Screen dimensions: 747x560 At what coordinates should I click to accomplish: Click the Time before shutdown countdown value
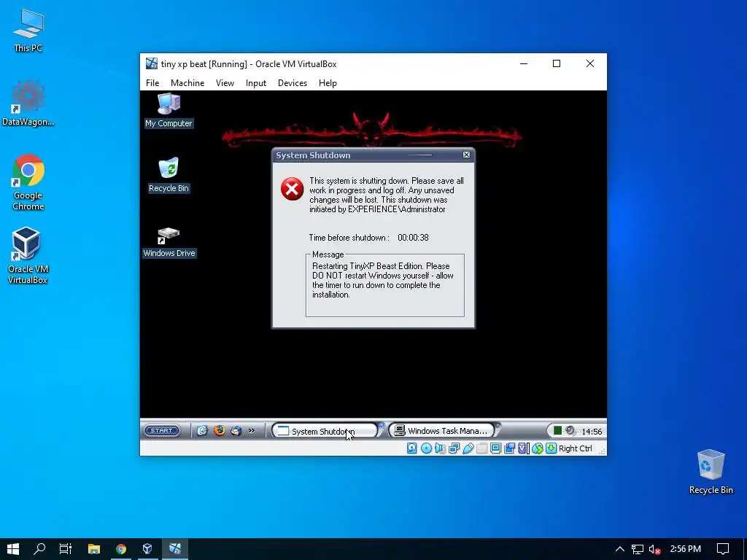point(413,238)
